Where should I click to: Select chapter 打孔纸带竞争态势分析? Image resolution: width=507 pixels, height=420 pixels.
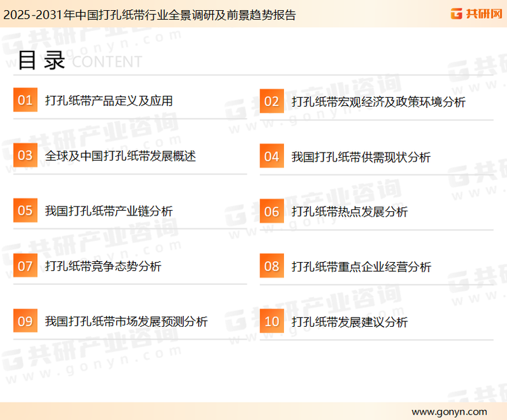click(103, 267)
